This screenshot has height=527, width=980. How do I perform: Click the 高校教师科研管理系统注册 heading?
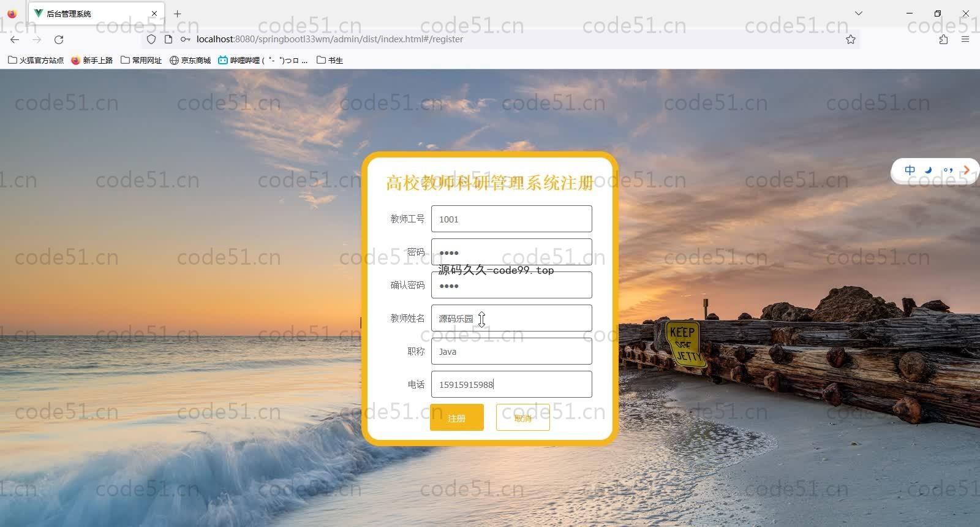point(489,183)
